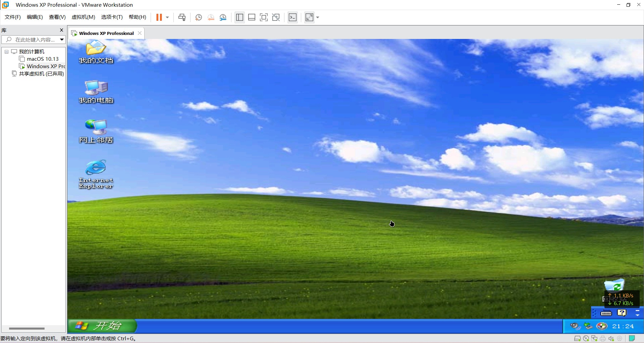Click the network speed overlay 1.1 KB/s
This screenshot has height=343, width=644.
[x=621, y=296]
